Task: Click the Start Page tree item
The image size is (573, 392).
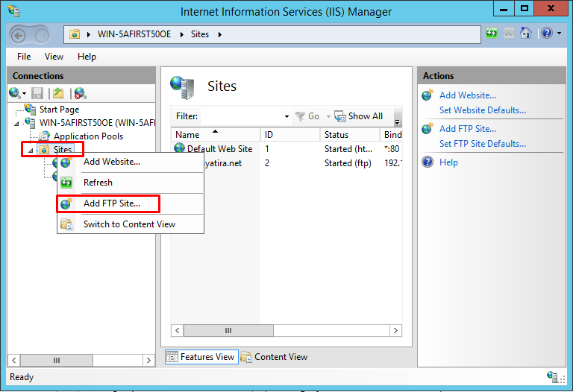Action: pyautogui.click(x=59, y=110)
